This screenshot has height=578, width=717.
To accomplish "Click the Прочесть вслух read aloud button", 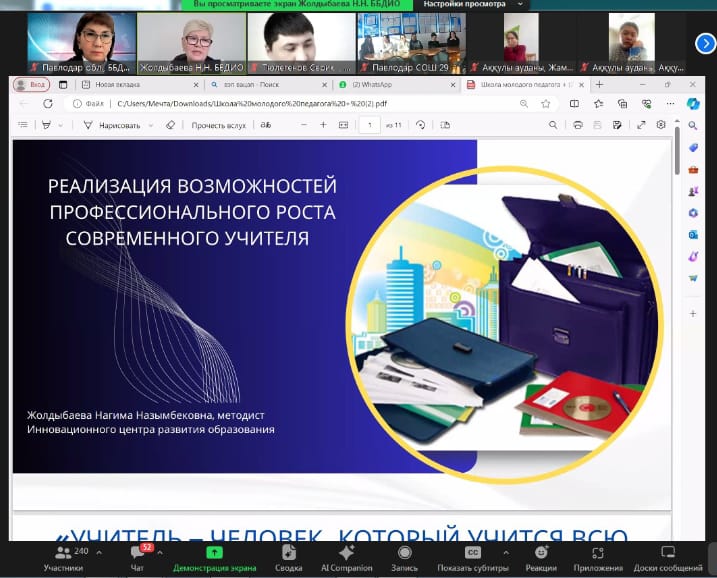I will tap(218, 125).
